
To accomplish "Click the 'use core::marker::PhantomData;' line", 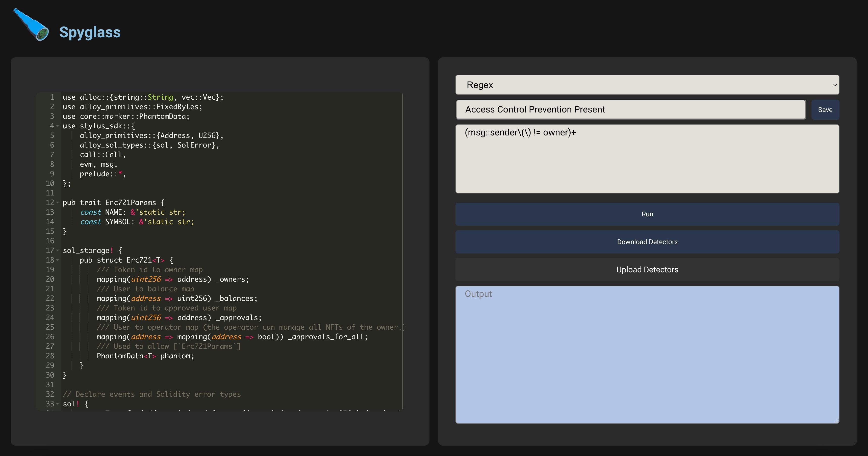I will point(126,117).
